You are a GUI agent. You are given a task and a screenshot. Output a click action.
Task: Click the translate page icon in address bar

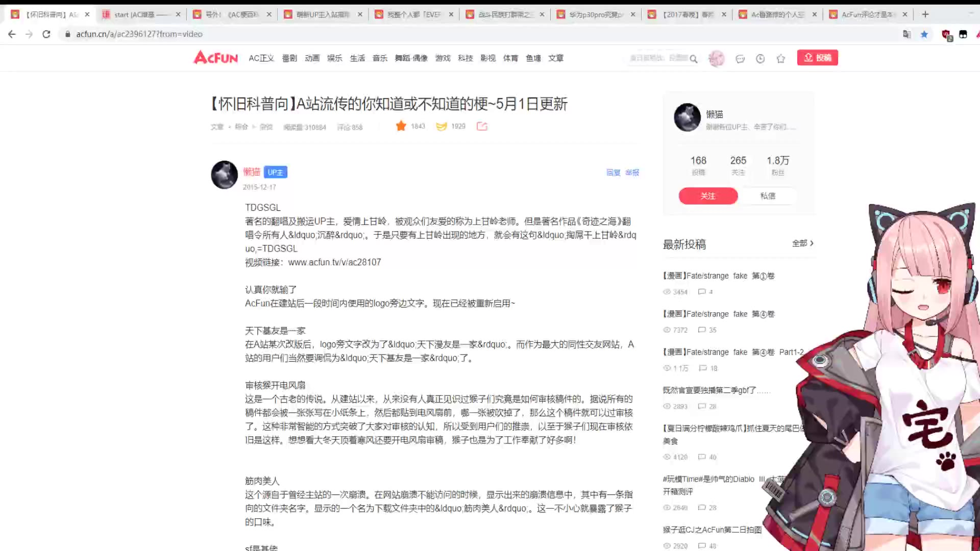(x=907, y=34)
